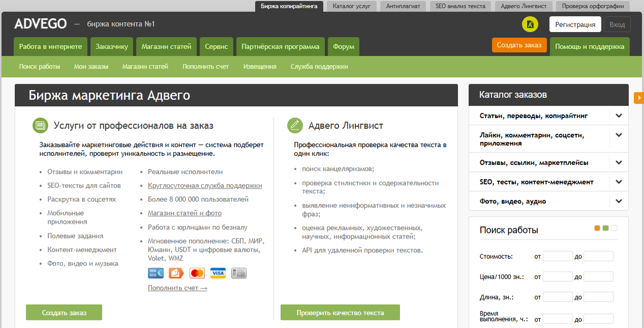
Task: Click the orange wallet payment icon
Action: (176, 273)
